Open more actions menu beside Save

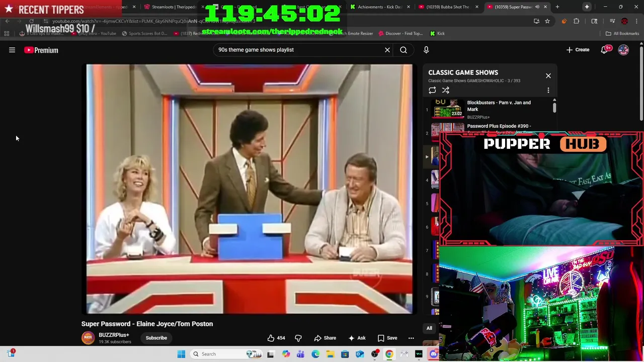(x=411, y=338)
